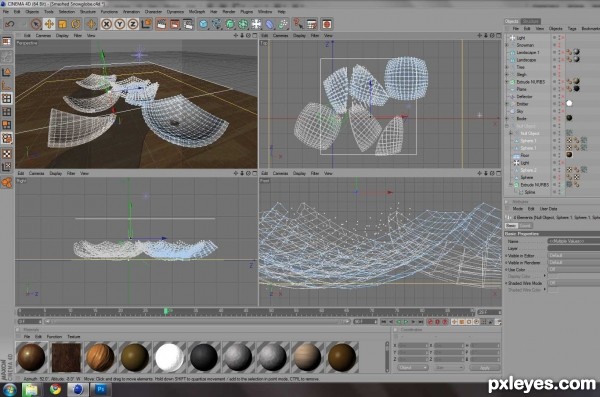Screen dimensions: 600x397
Task: Select the Floor object
Action: click(x=525, y=155)
